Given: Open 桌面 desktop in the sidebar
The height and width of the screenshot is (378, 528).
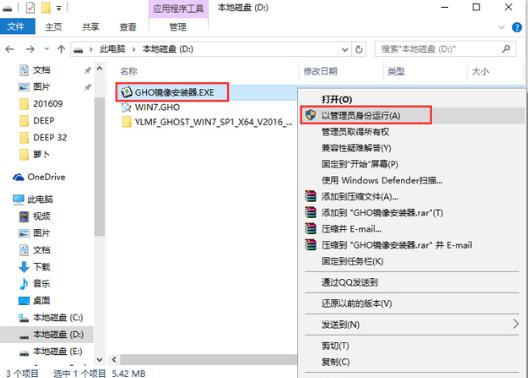Looking at the screenshot, I should pos(34,301).
